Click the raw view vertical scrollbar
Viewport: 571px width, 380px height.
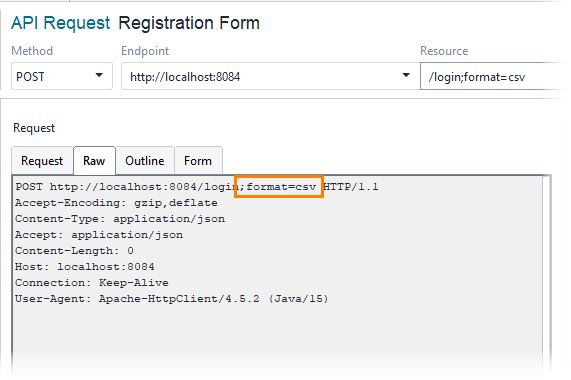click(546, 277)
